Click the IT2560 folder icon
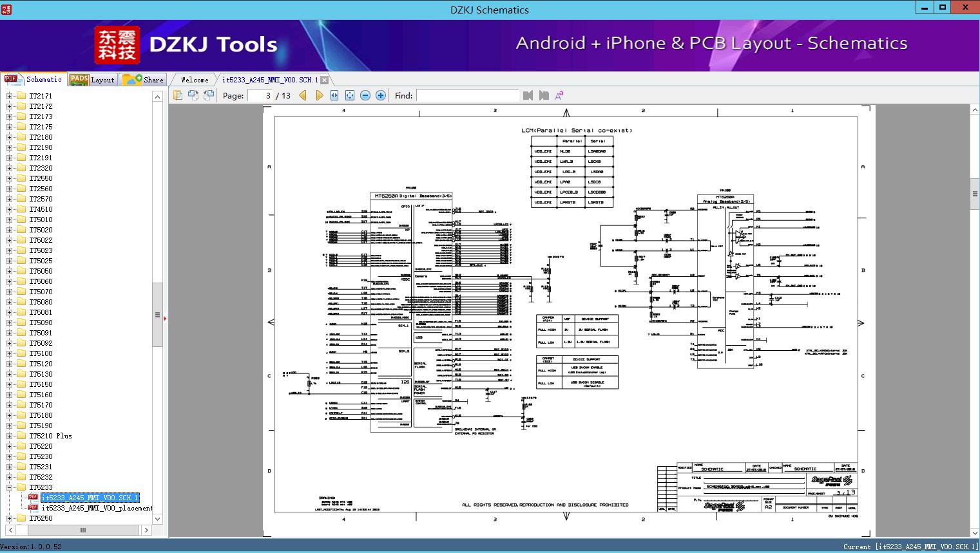Screen dimensions: 980x553 (x=21, y=189)
